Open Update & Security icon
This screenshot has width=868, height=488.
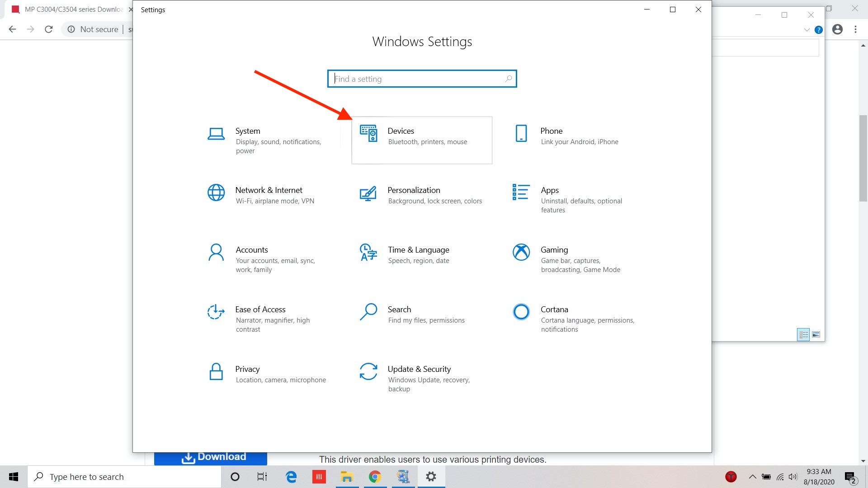click(368, 371)
